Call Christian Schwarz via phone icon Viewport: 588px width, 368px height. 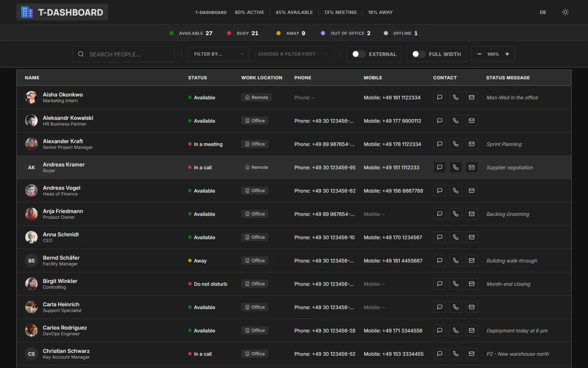[x=456, y=354]
